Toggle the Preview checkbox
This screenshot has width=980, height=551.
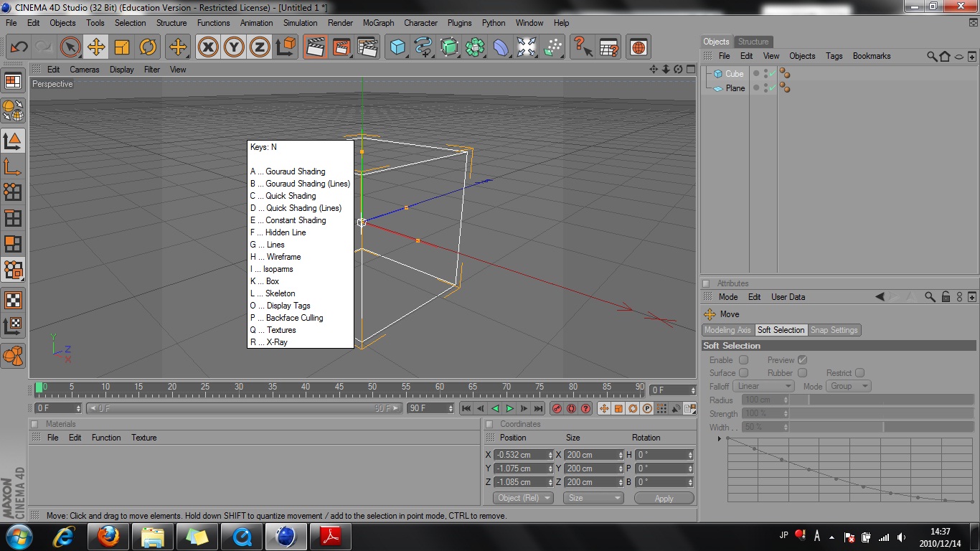[x=802, y=360]
